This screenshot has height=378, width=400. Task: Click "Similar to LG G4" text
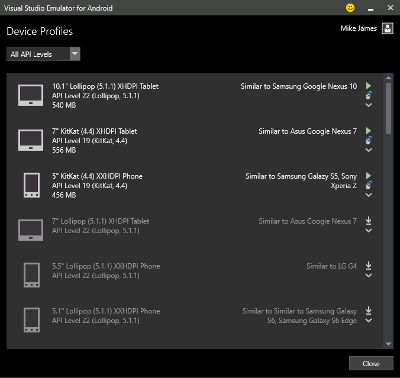click(331, 266)
